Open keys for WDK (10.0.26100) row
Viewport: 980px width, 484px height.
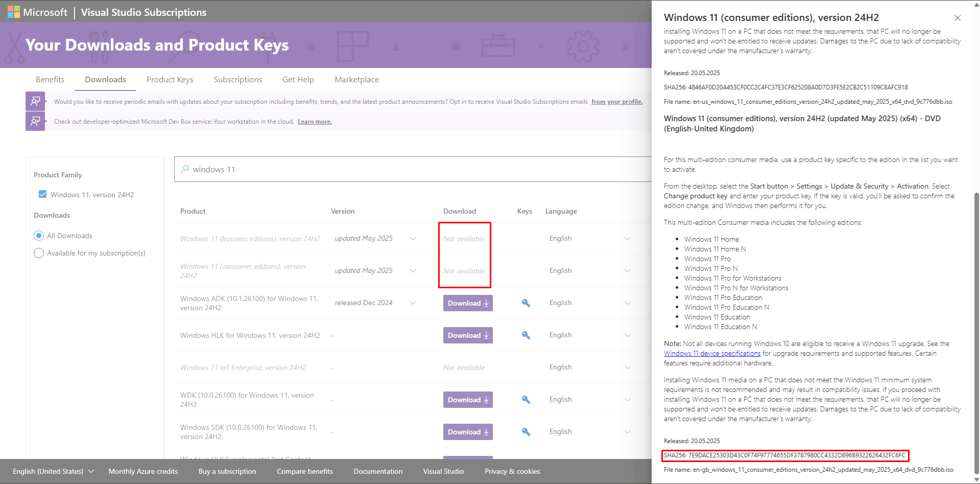pos(525,400)
